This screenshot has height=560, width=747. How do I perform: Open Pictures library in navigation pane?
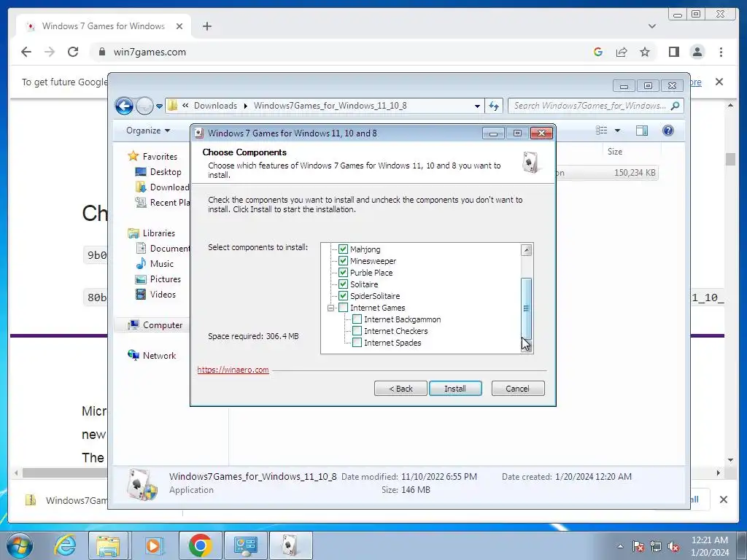[x=166, y=279]
